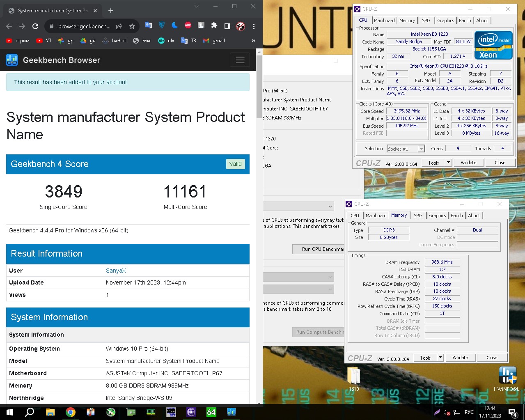Viewport: 525px width, 420px height.
Task: Expand Tools dropdown arrow in CPU window
Action: (x=448, y=163)
